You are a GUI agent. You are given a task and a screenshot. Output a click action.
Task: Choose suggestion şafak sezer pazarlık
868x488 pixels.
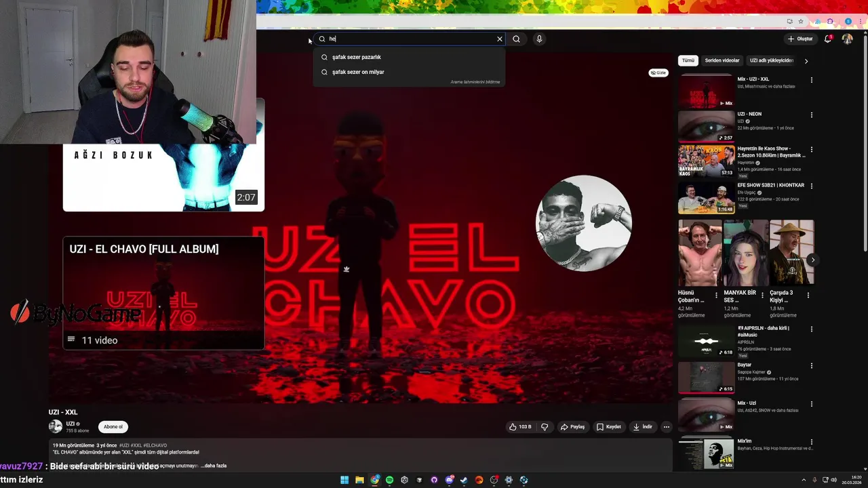409,57
